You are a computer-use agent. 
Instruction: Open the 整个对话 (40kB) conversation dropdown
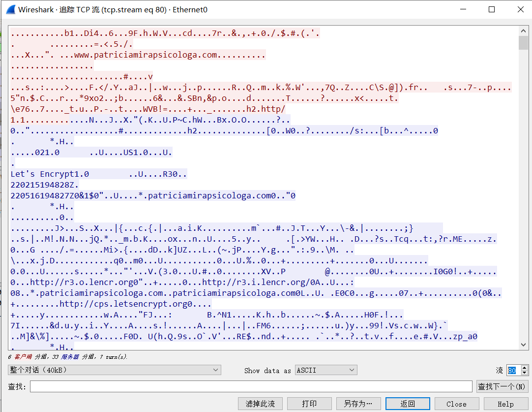(x=114, y=370)
